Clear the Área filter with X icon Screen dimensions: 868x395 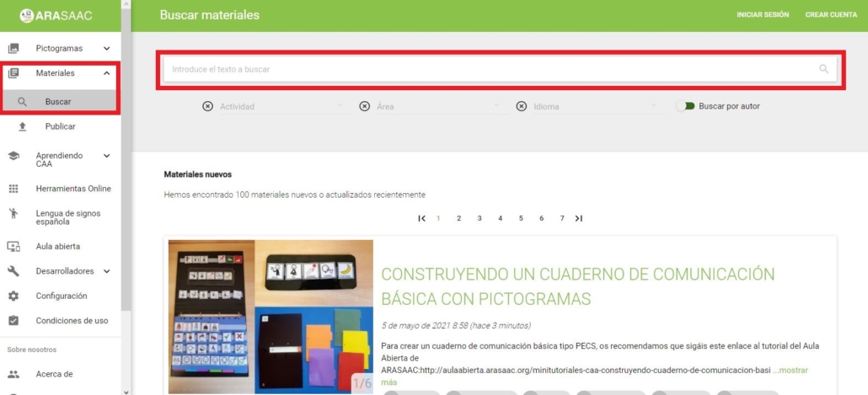coord(364,106)
